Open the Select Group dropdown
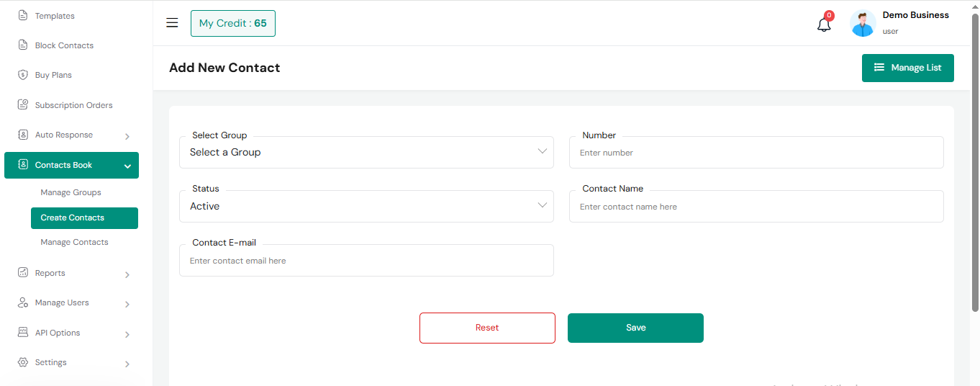The width and height of the screenshot is (980, 386). pyautogui.click(x=366, y=152)
